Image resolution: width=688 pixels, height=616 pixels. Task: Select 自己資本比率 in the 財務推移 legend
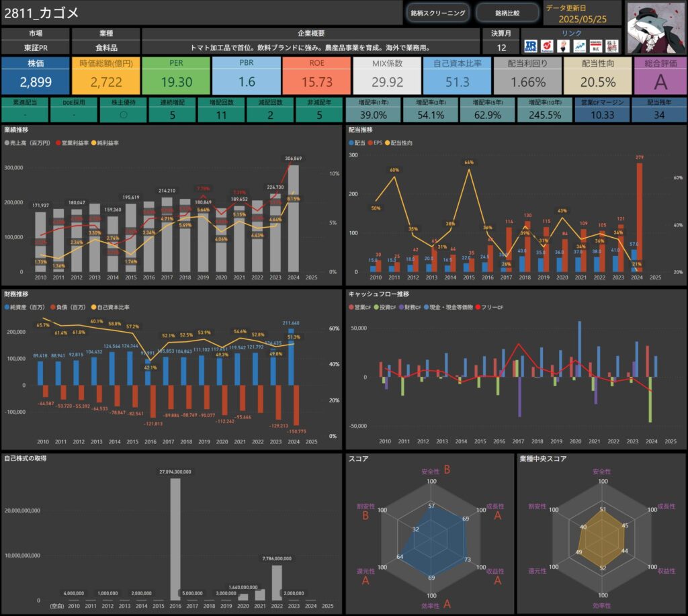click(x=111, y=307)
